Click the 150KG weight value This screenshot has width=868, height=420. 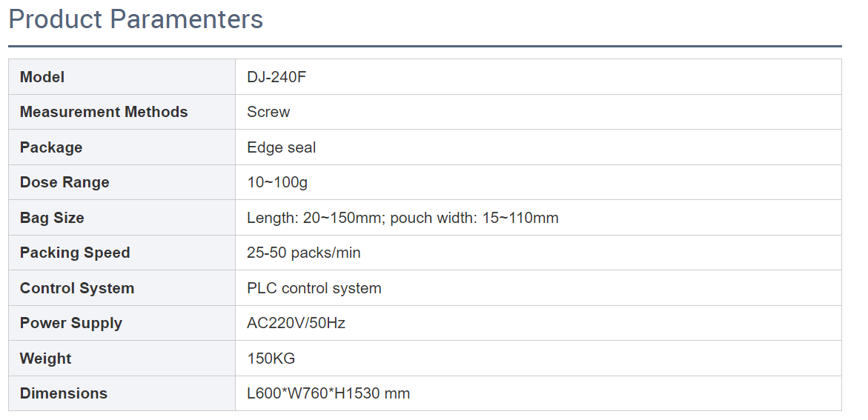271,359
